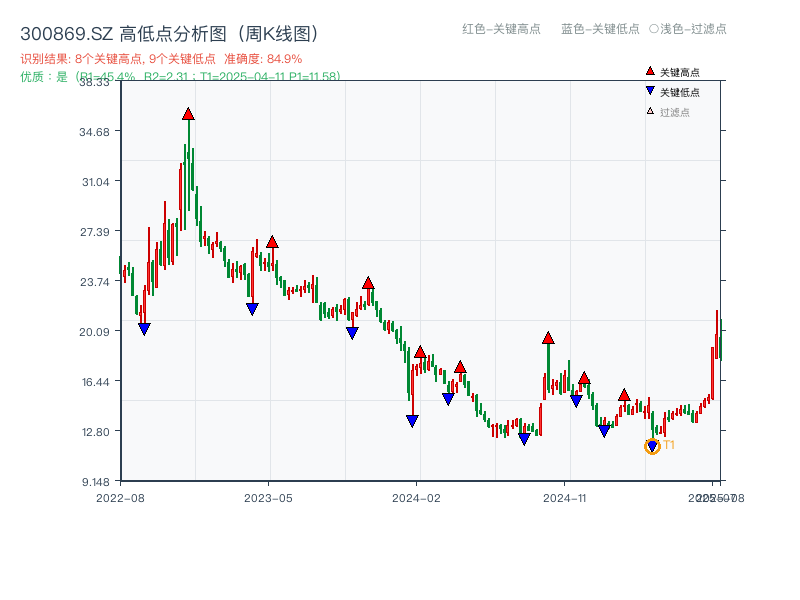Click the 9.148 y-axis label
This screenshot has width=800, height=600.
[x=95, y=482]
